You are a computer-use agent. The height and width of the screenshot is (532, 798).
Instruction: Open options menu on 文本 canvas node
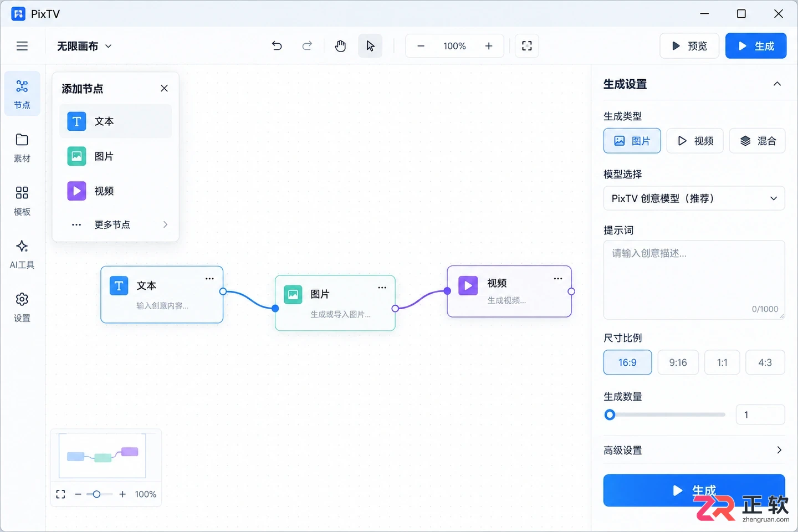tap(209, 279)
